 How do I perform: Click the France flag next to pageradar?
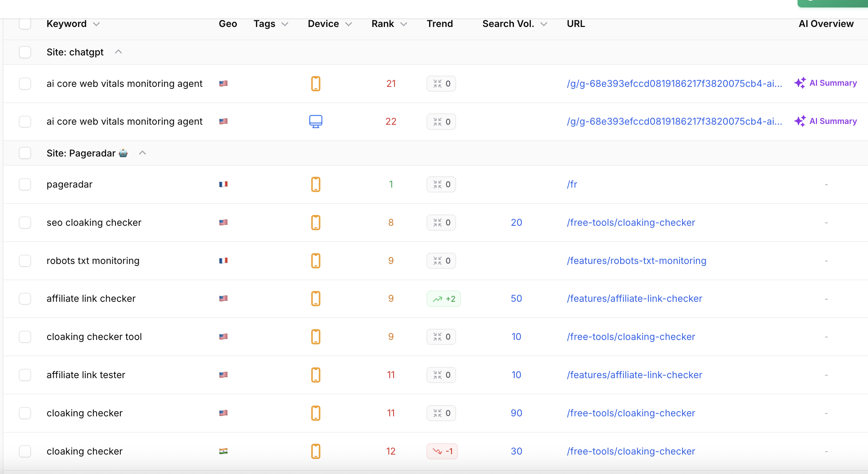[223, 184]
